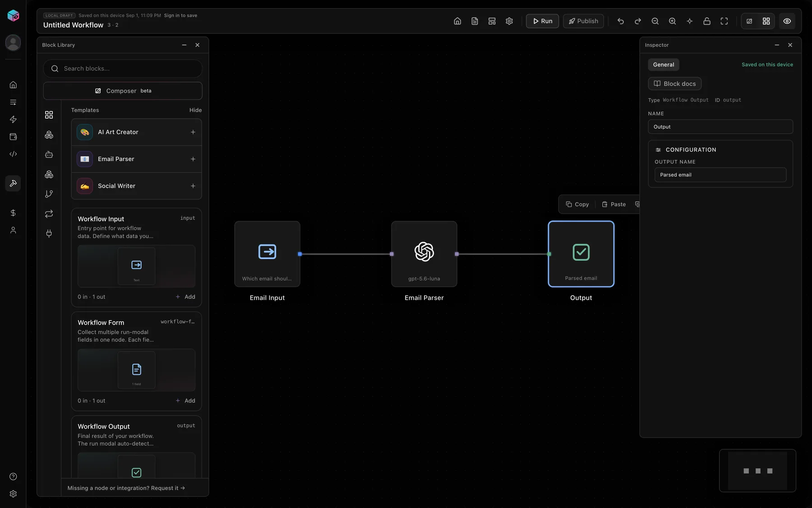812x508 pixels.
Task: Open the document notes icon in the top toolbar
Action: 475,21
